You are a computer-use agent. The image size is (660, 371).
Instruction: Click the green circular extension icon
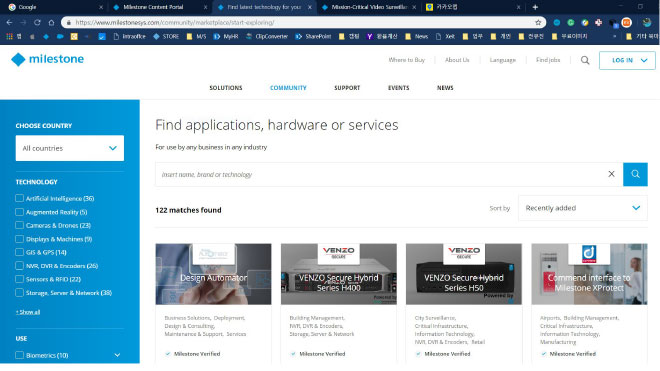[570, 22]
